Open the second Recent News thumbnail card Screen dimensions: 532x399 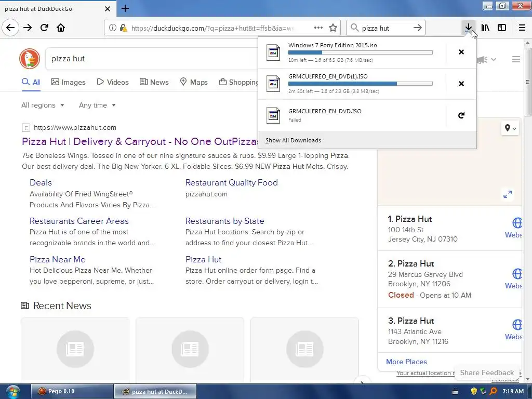click(190, 350)
